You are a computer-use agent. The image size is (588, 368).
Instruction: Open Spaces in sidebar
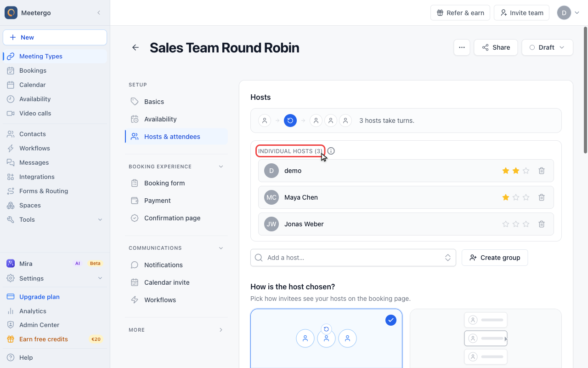pos(55,205)
